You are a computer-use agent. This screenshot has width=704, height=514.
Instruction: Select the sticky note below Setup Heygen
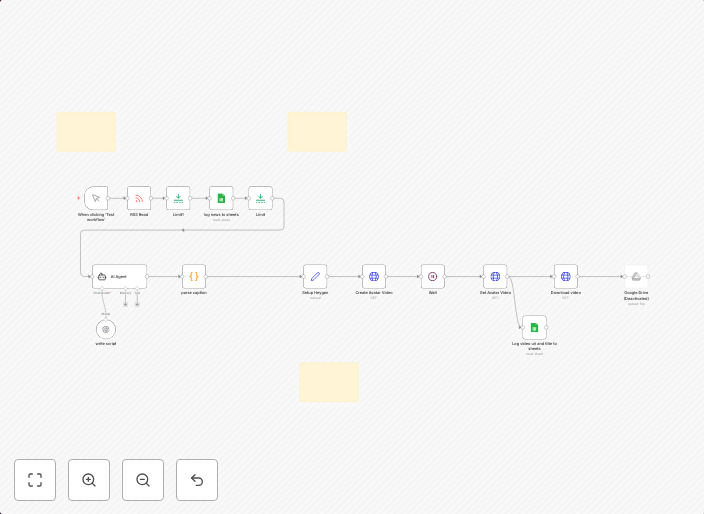(x=329, y=382)
